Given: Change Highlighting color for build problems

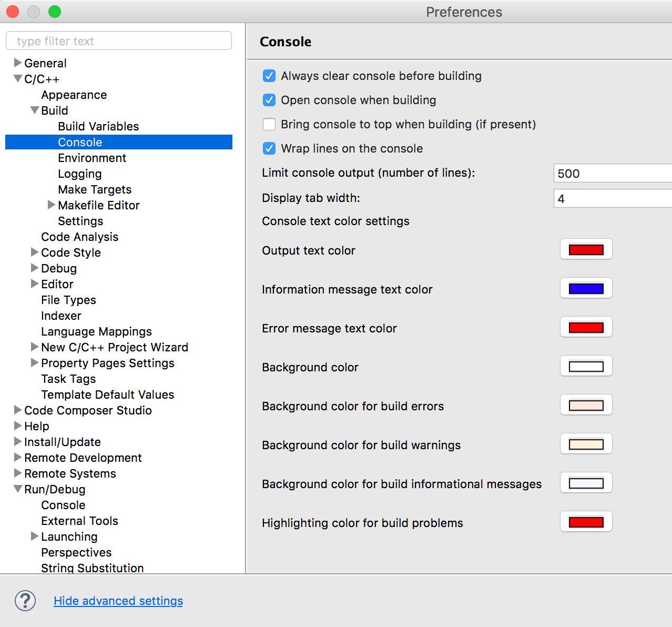Looking at the screenshot, I should [586, 522].
